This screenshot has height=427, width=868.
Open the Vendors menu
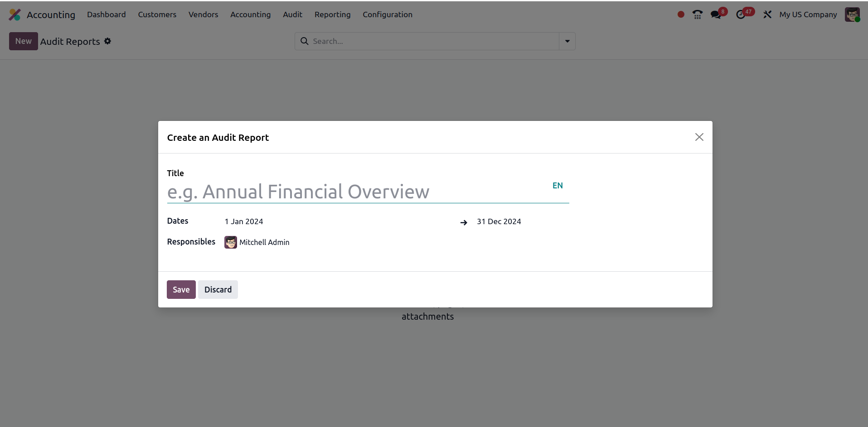click(204, 14)
